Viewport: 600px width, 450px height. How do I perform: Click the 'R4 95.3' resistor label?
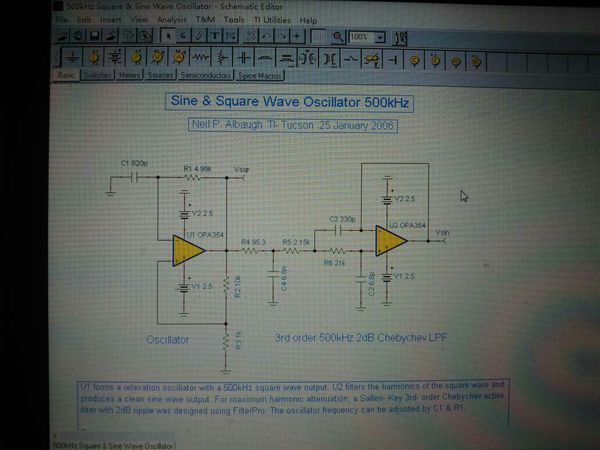click(253, 242)
